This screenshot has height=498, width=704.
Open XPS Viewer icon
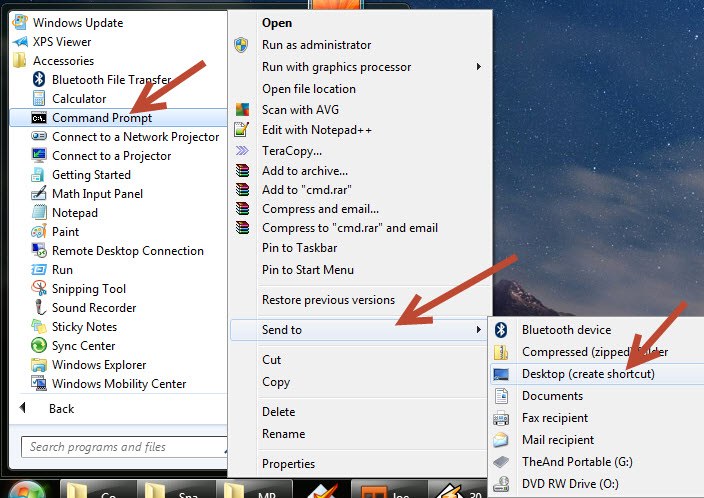pos(20,42)
